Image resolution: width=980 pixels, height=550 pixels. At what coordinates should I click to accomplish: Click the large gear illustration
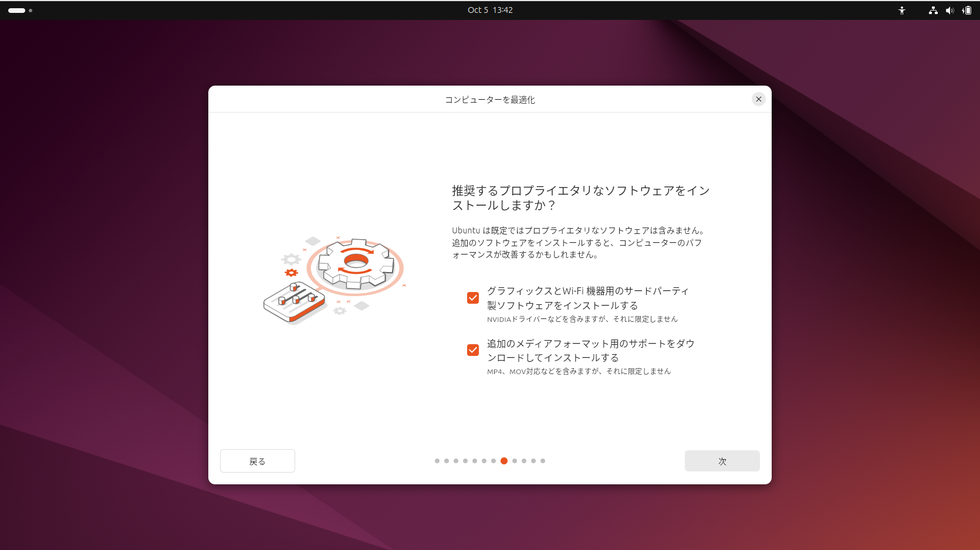pos(355,263)
